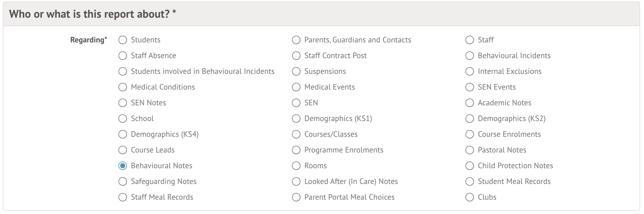The image size is (644, 214).
Task: Pick Medical Events as report subject
Action: (x=296, y=87)
